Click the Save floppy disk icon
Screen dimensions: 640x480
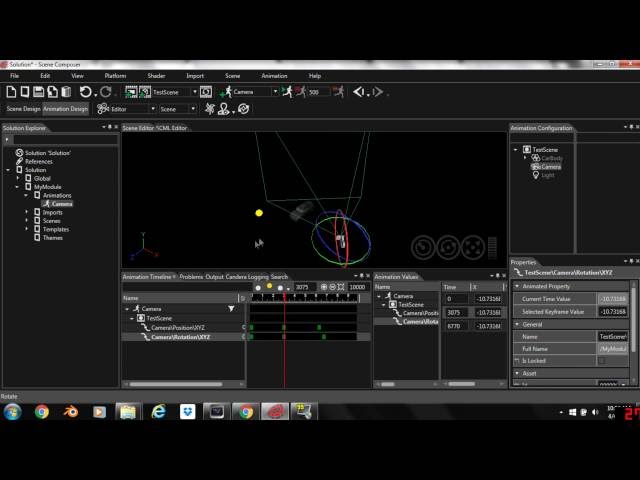pyautogui.click(x=38, y=92)
